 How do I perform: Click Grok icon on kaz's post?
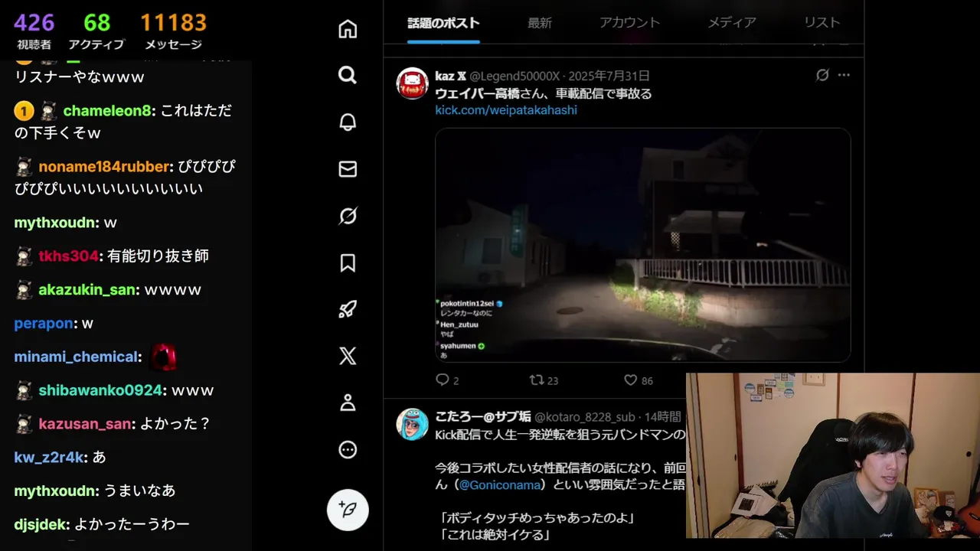pyautogui.click(x=822, y=75)
